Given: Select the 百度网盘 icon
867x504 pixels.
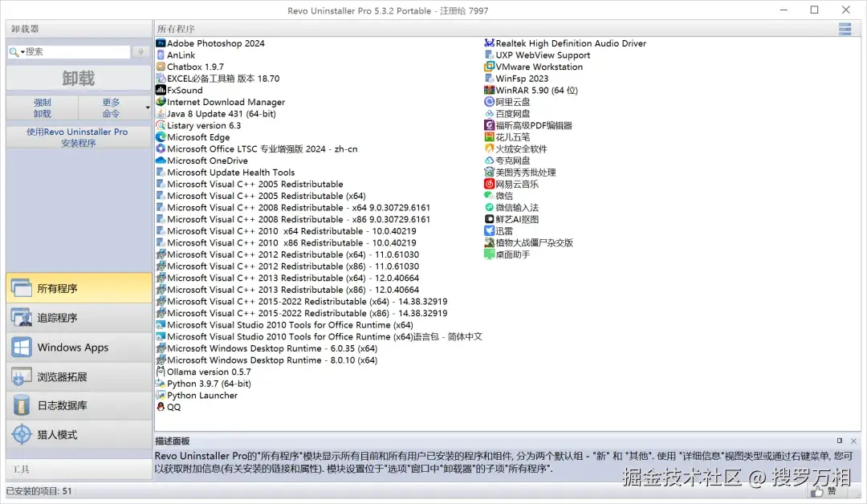Looking at the screenshot, I should (x=489, y=113).
